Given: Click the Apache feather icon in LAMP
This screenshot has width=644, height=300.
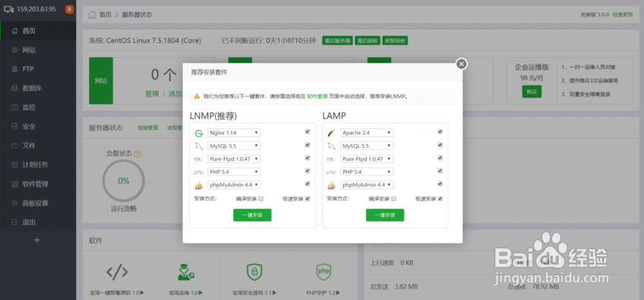Looking at the screenshot, I should (332, 133).
